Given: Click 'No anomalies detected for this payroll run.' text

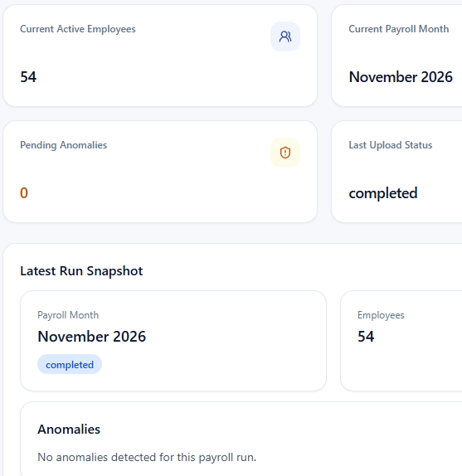Looking at the screenshot, I should [147, 457].
